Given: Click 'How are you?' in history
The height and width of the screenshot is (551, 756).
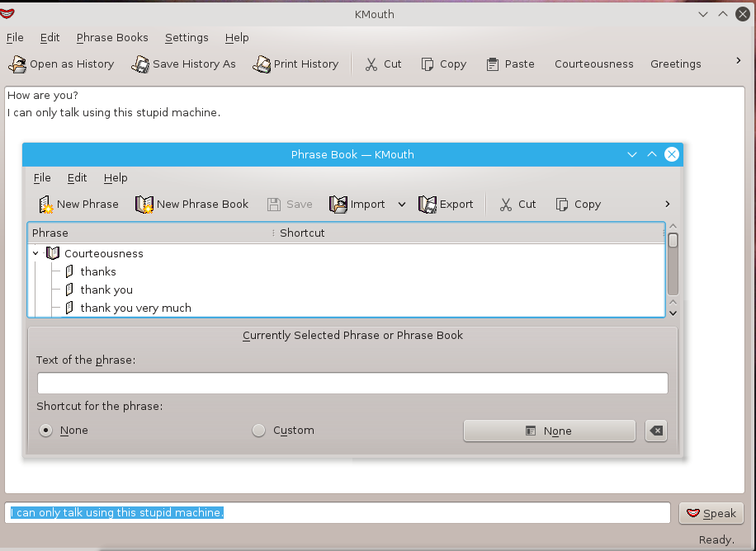Looking at the screenshot, I should (x=42, y=96).
